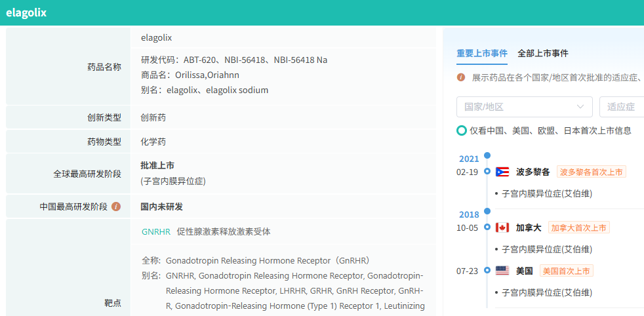Switch to 重要上市事件 tab
The width and height of the screenshot is (644, 316).
482,53
